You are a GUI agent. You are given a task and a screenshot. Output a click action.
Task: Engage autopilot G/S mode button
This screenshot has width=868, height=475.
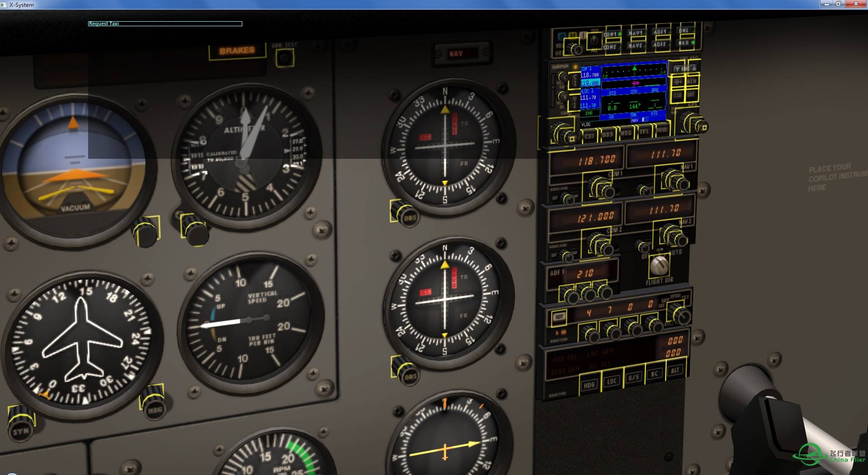633,378
